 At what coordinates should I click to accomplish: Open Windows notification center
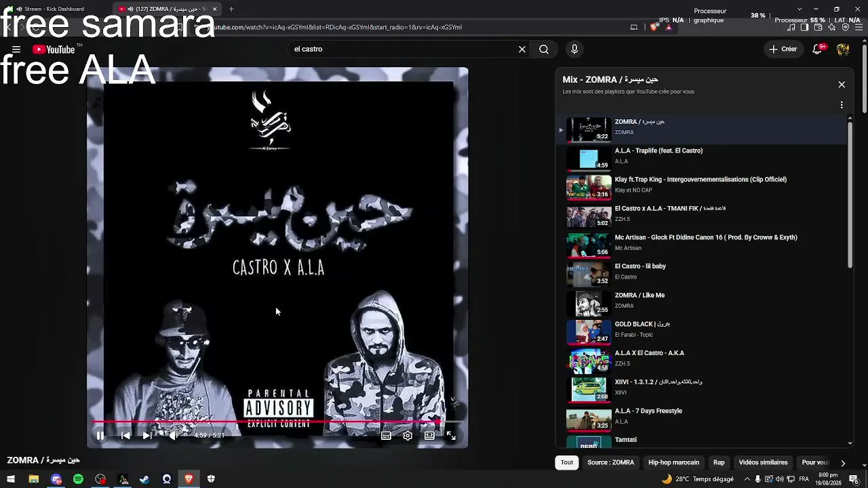pyautogui.click(x=854, y=479)
